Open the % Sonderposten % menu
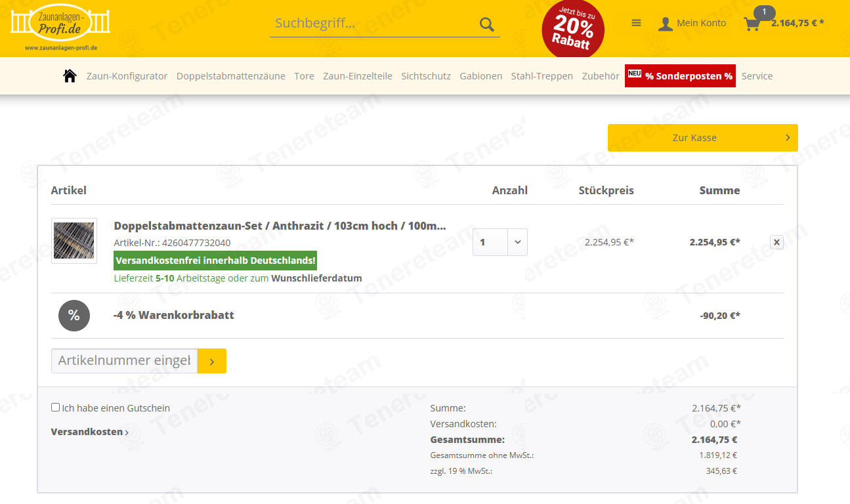Screen dimensions: 850x504 (x=680, y=76)
